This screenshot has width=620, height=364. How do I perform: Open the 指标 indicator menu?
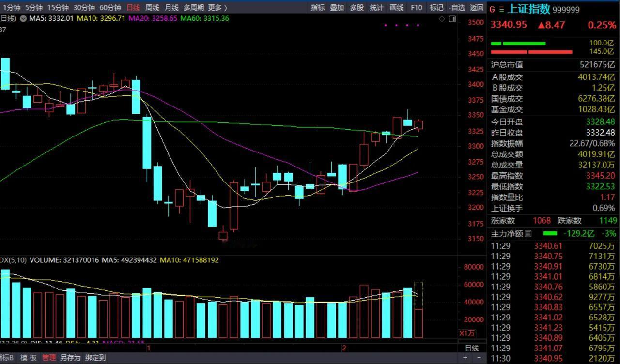318,8
